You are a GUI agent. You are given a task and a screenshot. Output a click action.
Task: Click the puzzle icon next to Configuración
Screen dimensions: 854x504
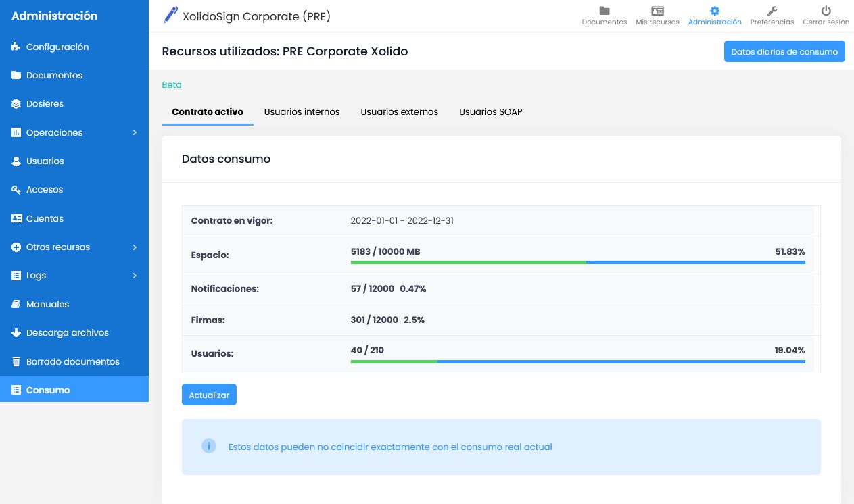[16, 47]
